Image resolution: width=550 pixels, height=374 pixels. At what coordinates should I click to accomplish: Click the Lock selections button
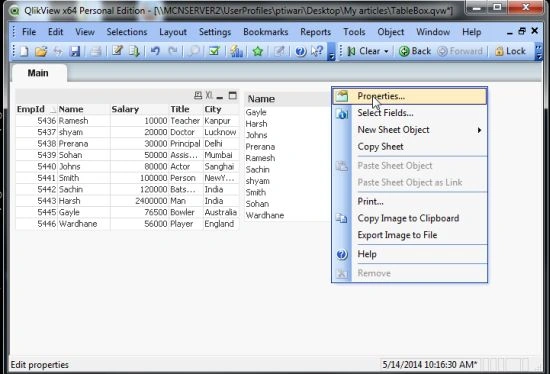(510, 51)
